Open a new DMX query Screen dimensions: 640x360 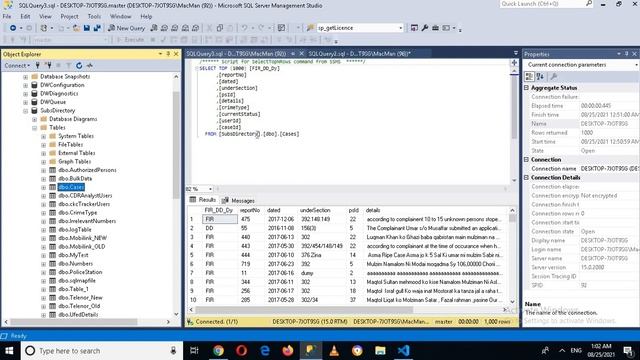pos(175,28)
